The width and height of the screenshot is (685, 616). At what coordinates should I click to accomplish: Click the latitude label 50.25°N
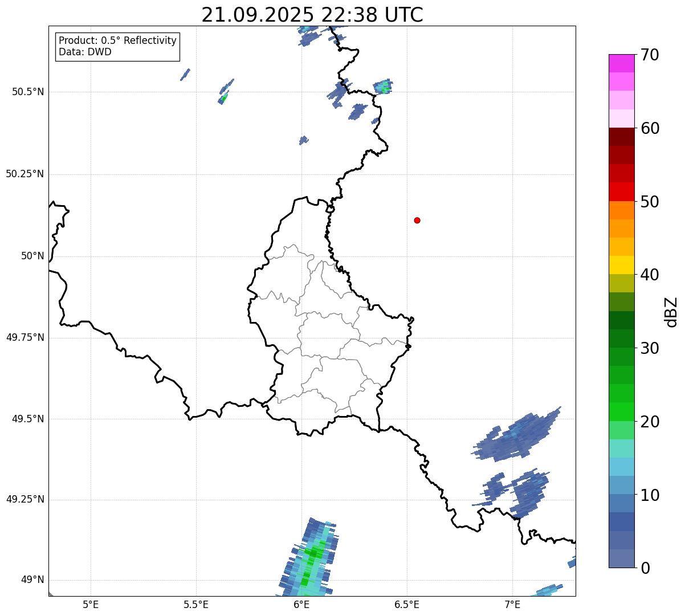25,174
